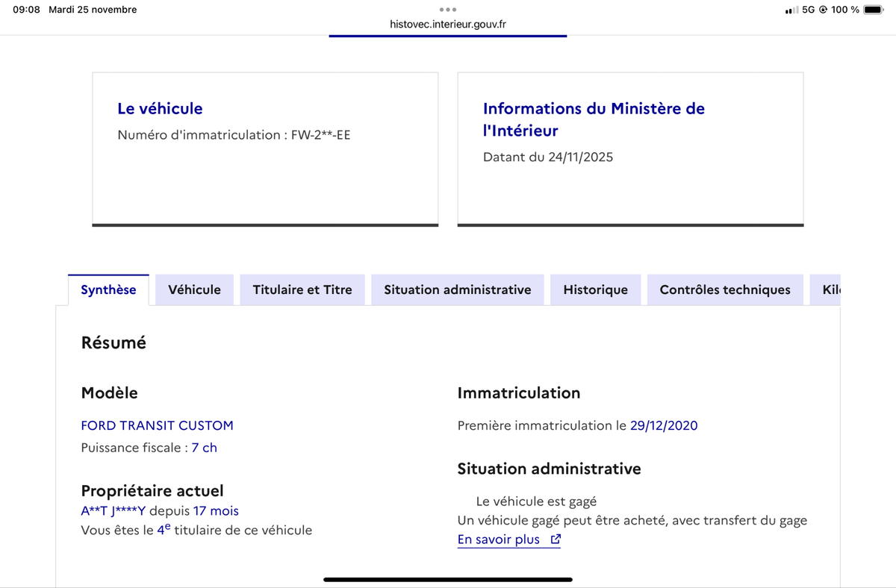The image size is (896, 588).
Task: Select the Situation administrative tab
Action: 458,290
